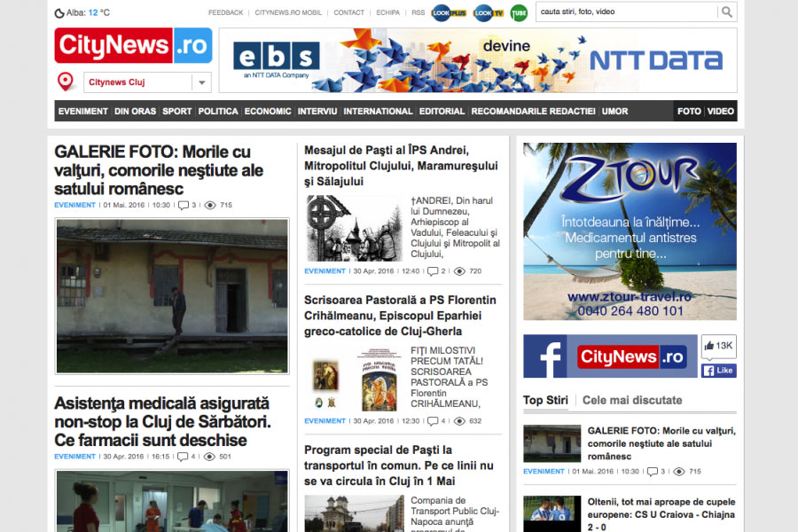Open GALERIE FOTO Morile cu valțuri main headline
This screenshot has height=532, width=798.
tap(159, 170)
